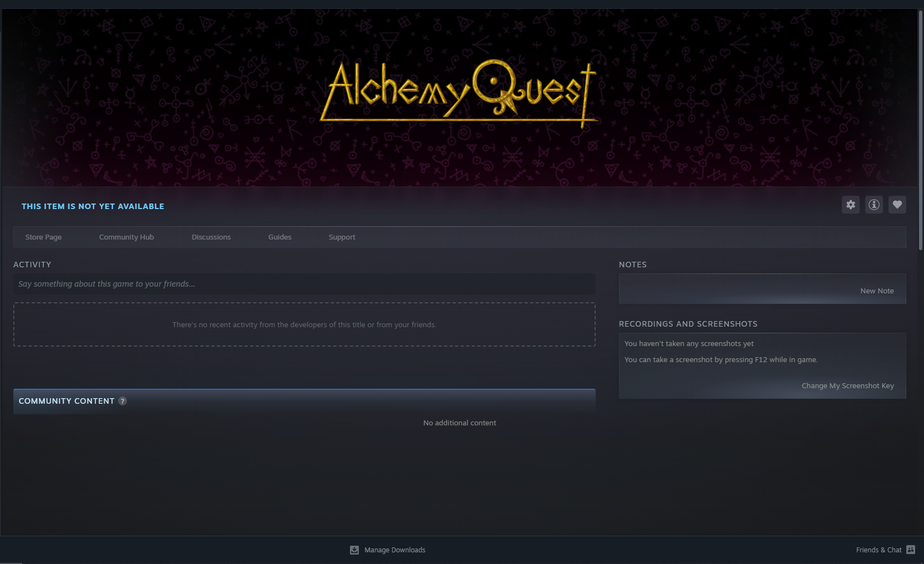This screenshot has width=924, height=564.
Task: Click 'You haven't taken any screenshots yet' text
Action: (x=689, y=344)
